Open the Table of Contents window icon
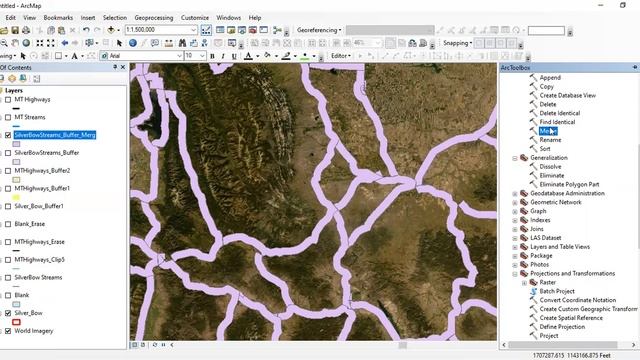This screenshot has width=640, height=360. pyautogui.click(x=220, y=30)
